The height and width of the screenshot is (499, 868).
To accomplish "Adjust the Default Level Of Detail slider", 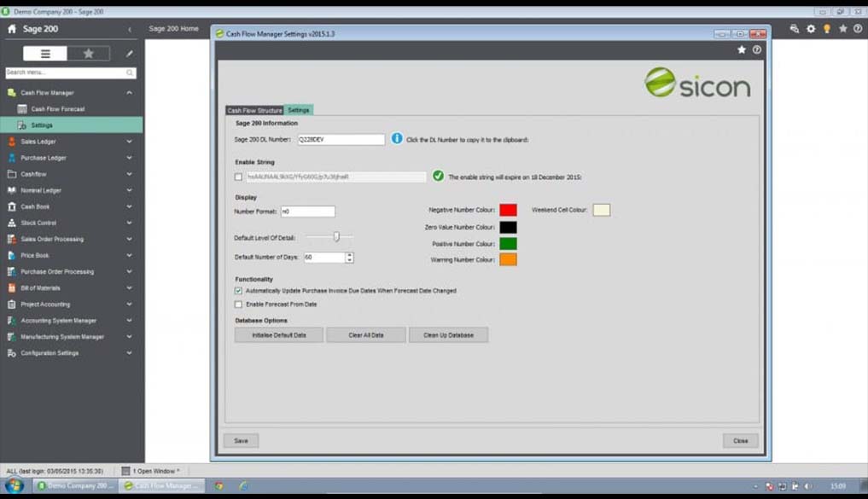I will tap(336, 237).
